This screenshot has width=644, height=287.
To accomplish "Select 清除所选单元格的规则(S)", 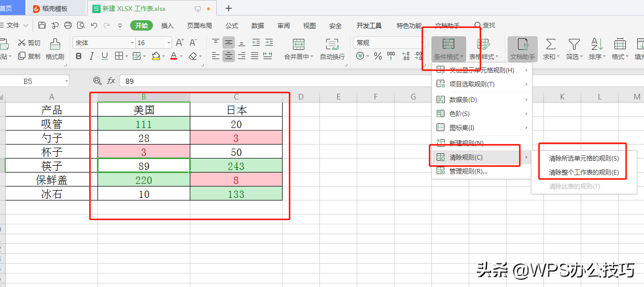I will [584, 159].
